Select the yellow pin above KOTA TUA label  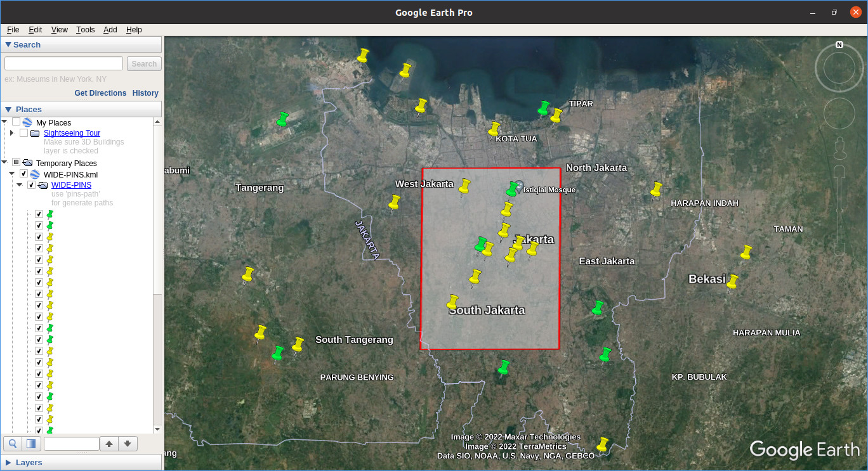click(494, 129)
